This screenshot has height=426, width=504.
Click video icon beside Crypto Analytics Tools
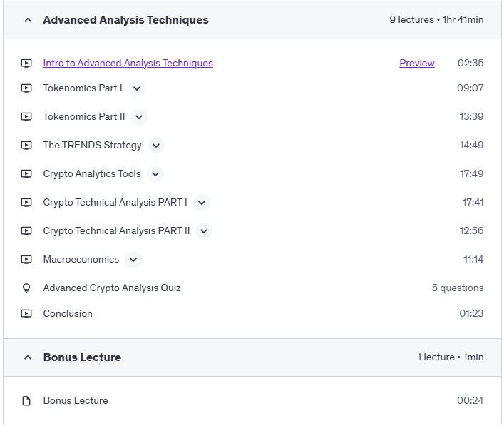[26, 174]
